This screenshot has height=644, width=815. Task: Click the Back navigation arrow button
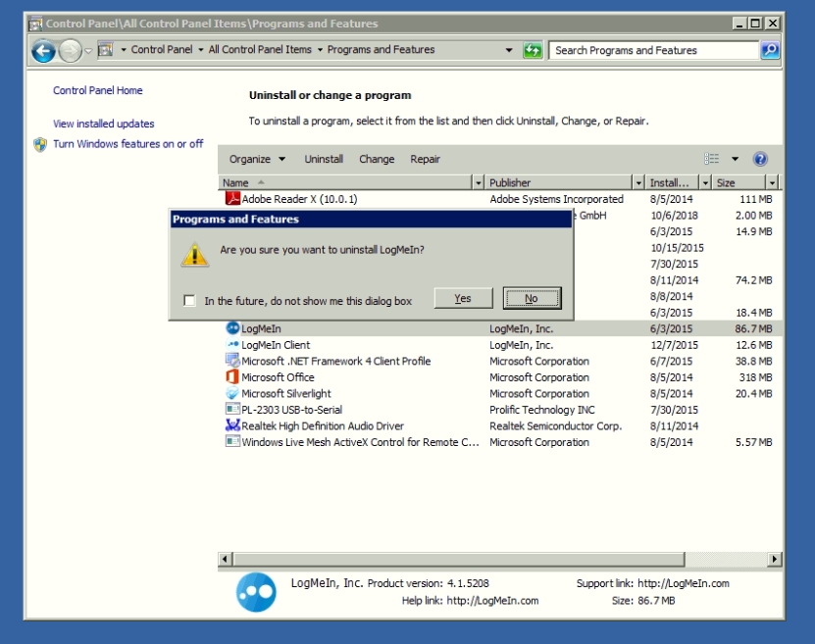tap(44, 51)
